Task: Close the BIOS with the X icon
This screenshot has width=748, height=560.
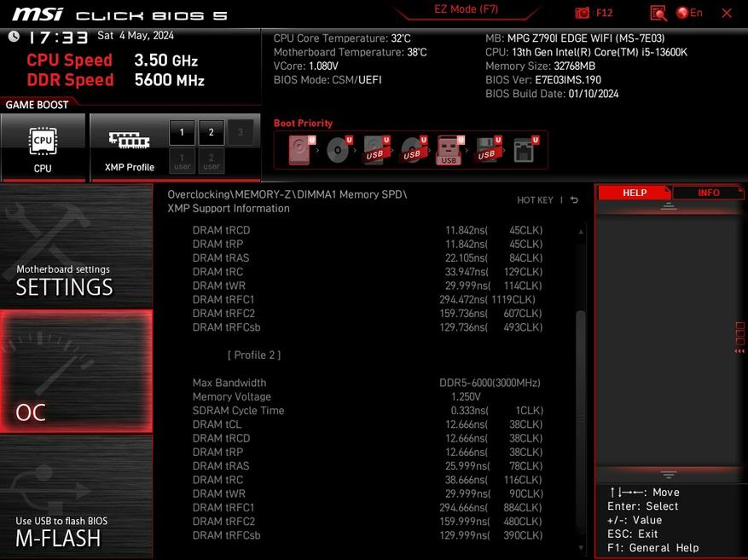Action: coord(727,13)
